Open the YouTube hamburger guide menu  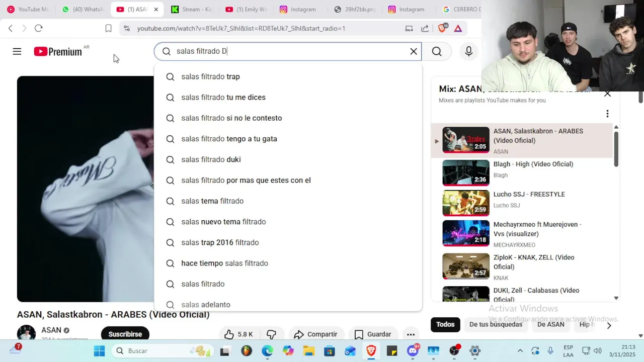(17, 51)
